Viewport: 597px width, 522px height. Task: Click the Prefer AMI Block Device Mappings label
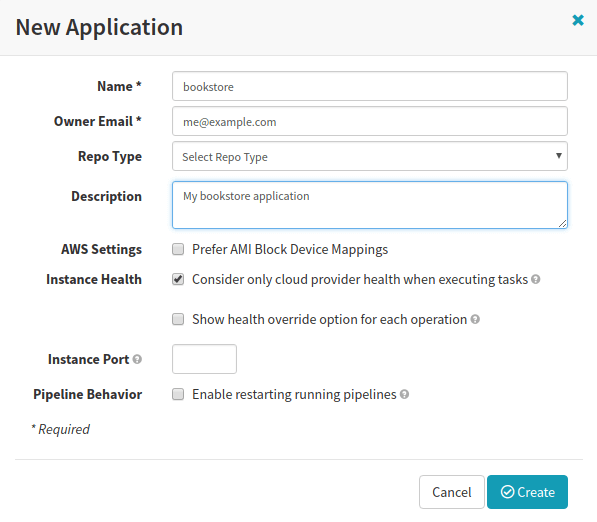click(x=290, y=249)
